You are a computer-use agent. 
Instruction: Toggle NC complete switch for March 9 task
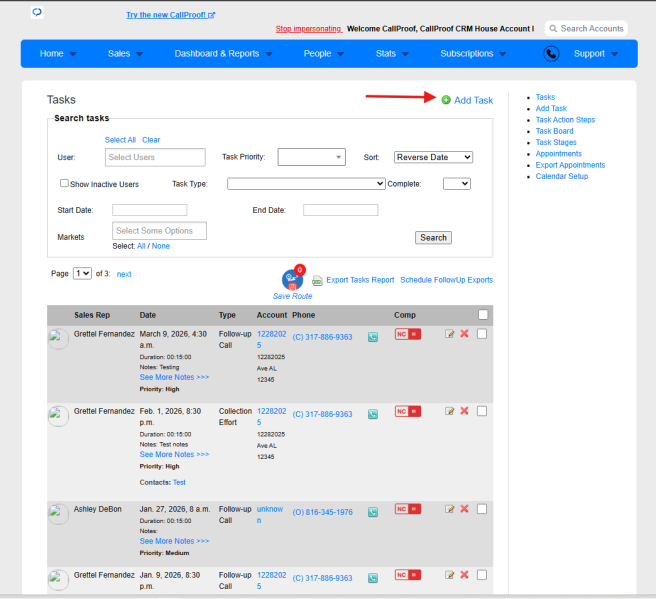tap(407, 334)
